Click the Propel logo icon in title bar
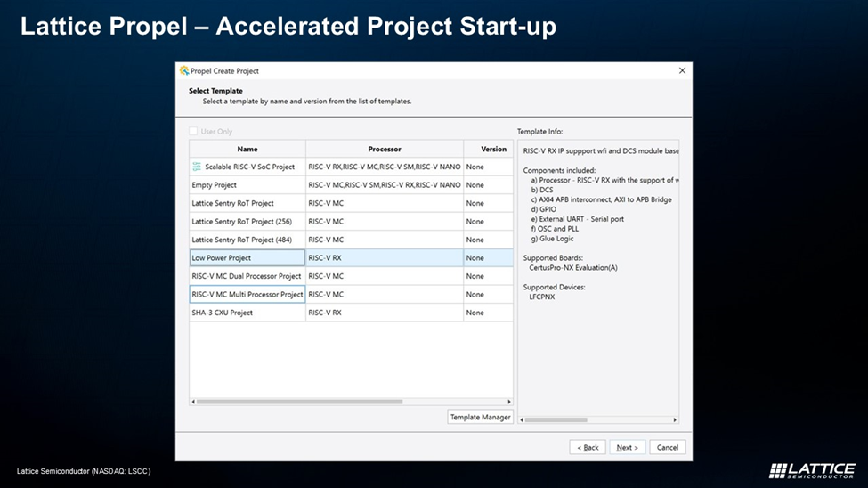868x488 pixels. pos(184,70)
